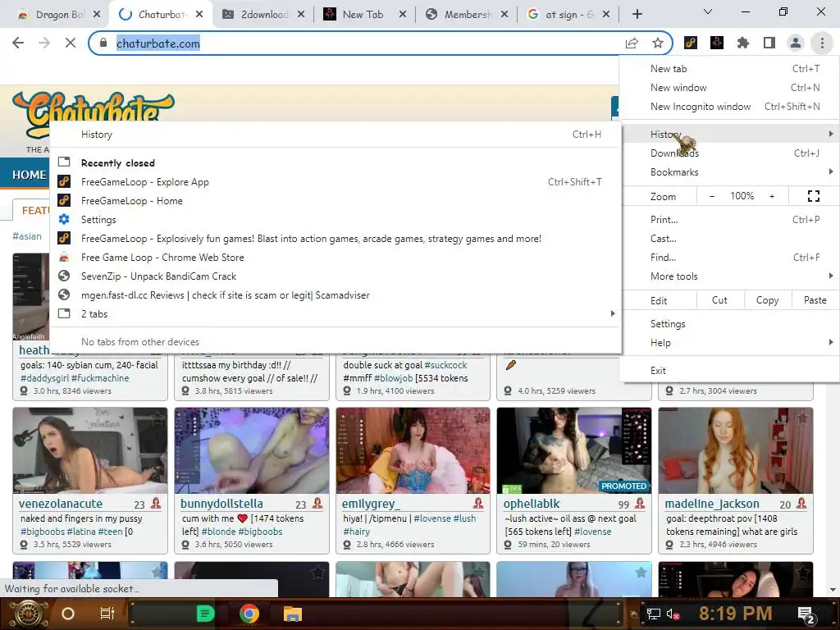Viewport: 840px width, 630px height.
Task: Click Paste in the Edit row
Action: click(815, 300)
